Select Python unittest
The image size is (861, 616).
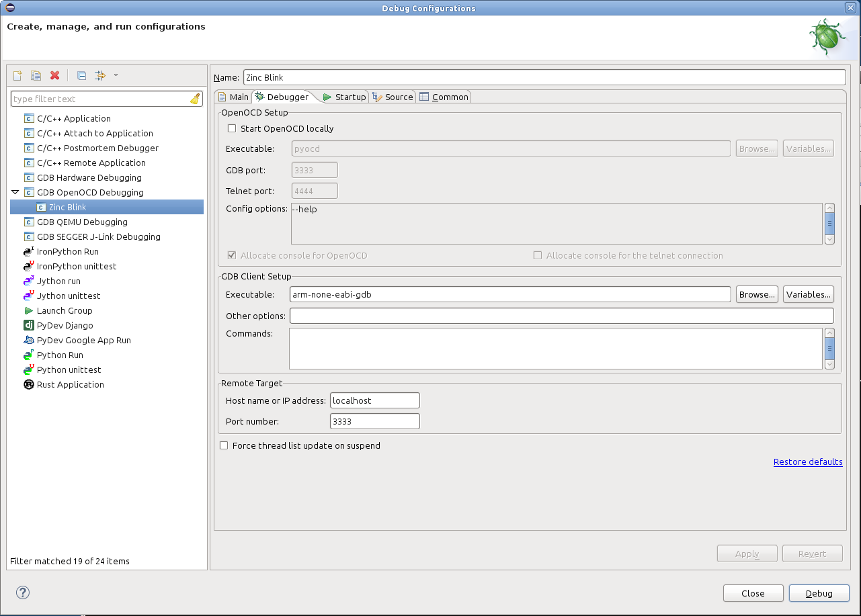[69, 369]
